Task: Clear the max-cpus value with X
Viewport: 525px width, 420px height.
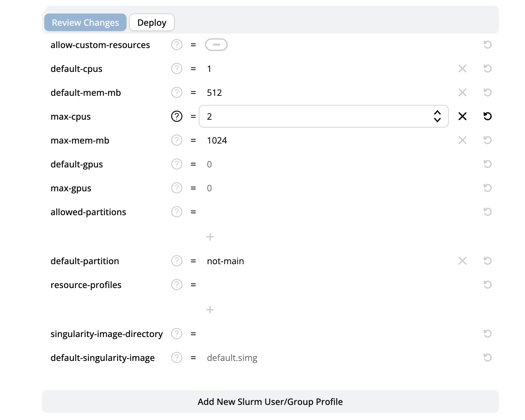Action: [462, 117]
